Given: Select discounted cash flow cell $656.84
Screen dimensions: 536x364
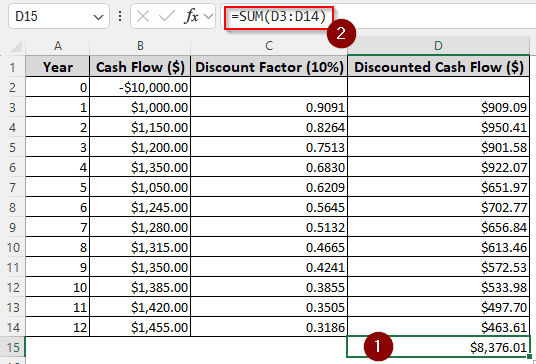Looking at the screenshot, I should tap(438, 227).
